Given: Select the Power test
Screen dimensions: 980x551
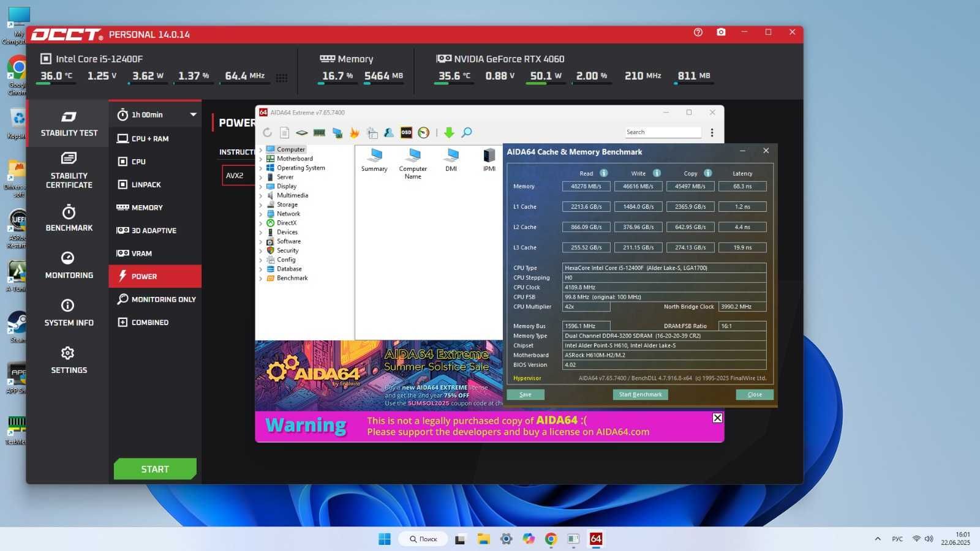Looking at the screenshot, I should click(x=155, y=276).
